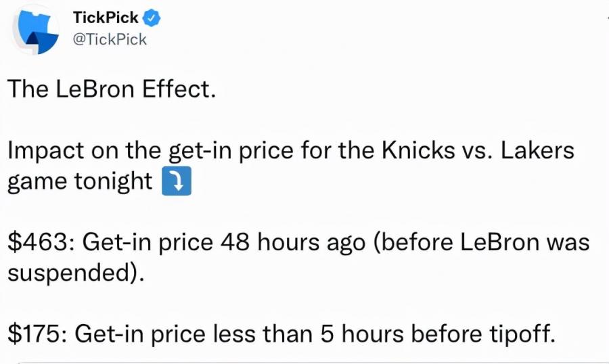Open the TickPick profile avatar
The width and height of the screenshot is (609, 364).
click(x=36, y=30)
